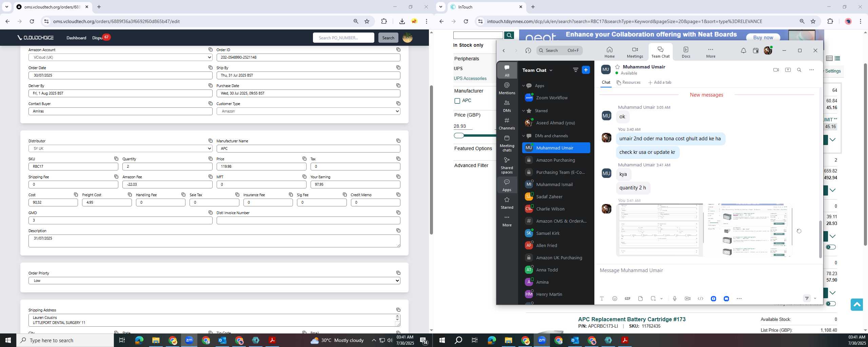Collapse DMs and channels section
Screen dimensions: 868x347
[523, 136]
